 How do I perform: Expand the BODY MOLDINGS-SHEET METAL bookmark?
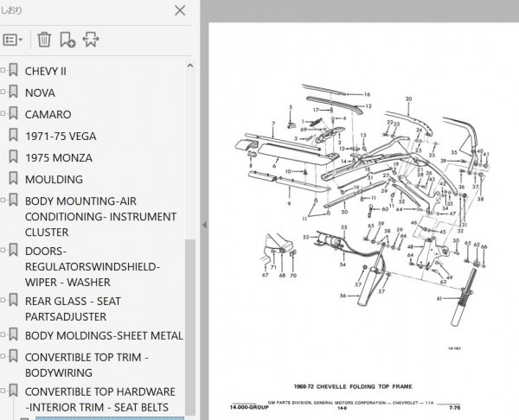[x=3, y=334]
